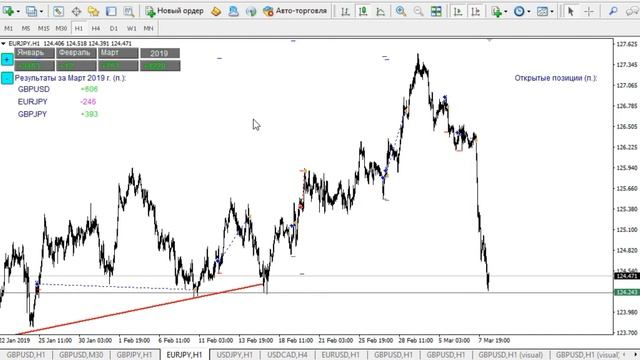Select the crosshair tool

(x=589, y=11)
